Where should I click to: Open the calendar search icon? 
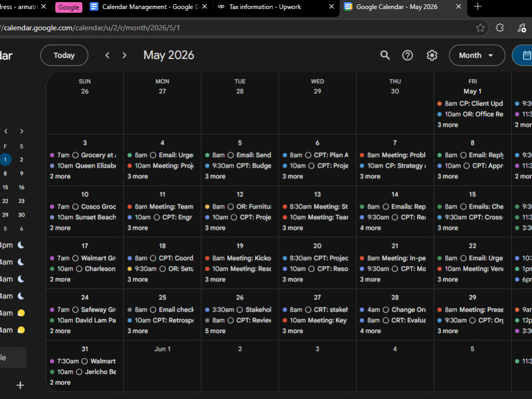coord(385,55)
